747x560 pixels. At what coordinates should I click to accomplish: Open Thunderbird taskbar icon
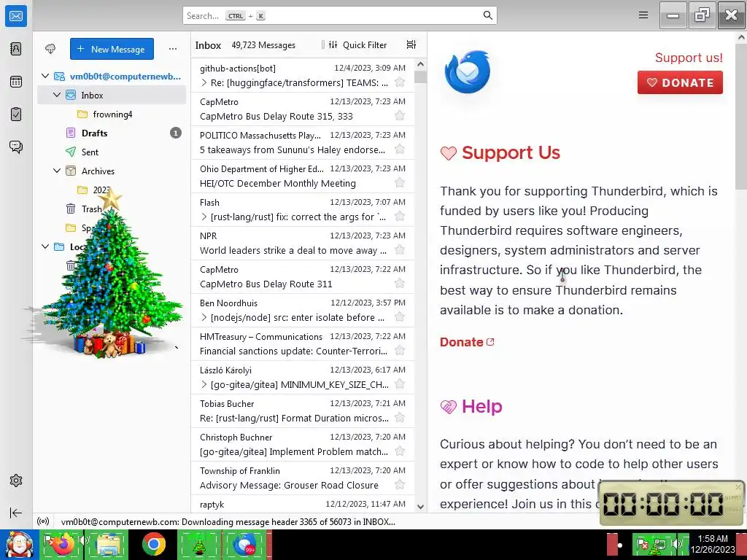coord(245,544)
